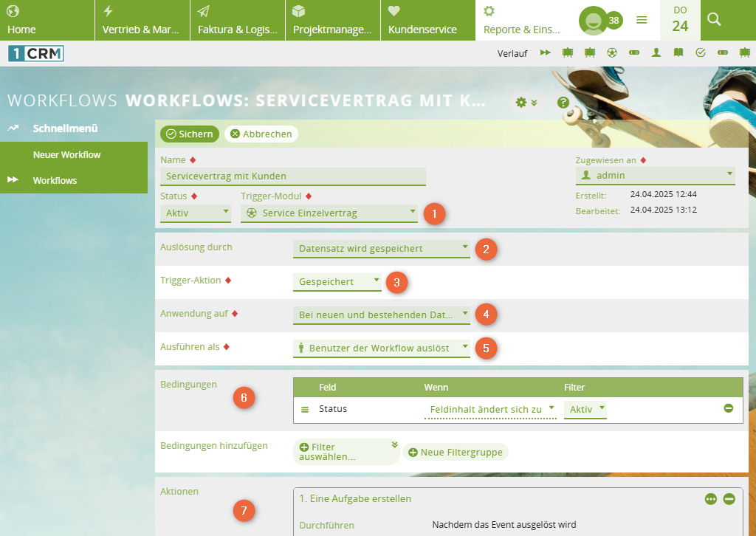This screenshot has height=536, width=756.
Task: Open the Ausführen als dropdown
Action: pyautogui.click(x=382, y=348)
